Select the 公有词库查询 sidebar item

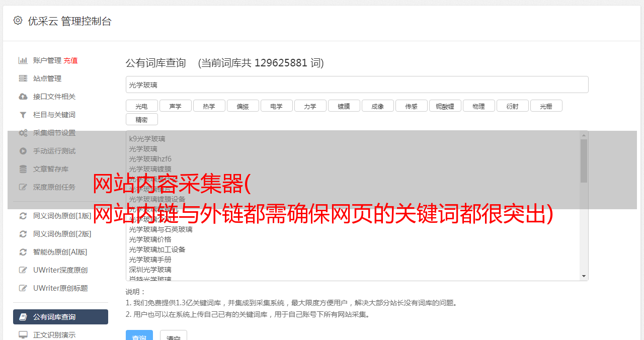[60, 317]
